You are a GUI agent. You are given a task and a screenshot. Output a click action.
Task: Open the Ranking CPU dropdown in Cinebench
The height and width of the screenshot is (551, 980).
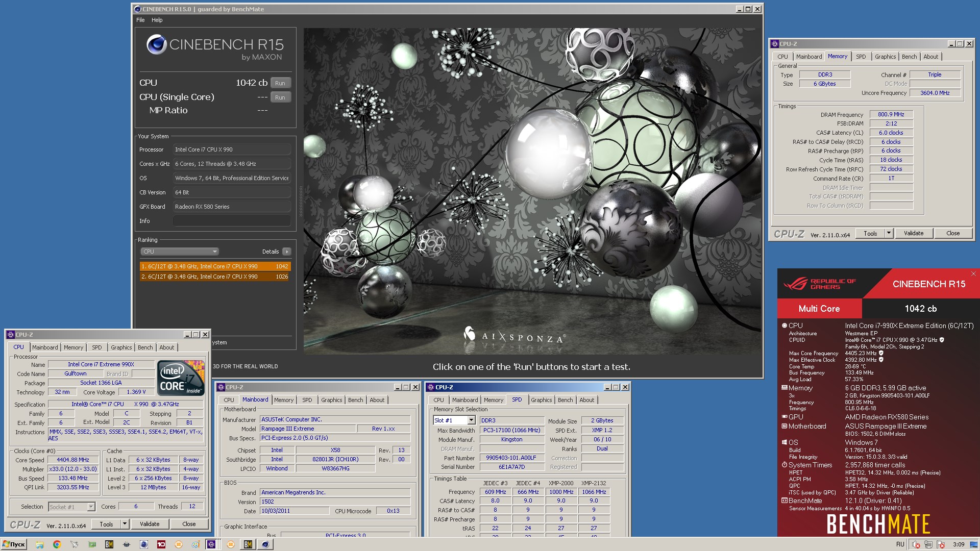180,252
